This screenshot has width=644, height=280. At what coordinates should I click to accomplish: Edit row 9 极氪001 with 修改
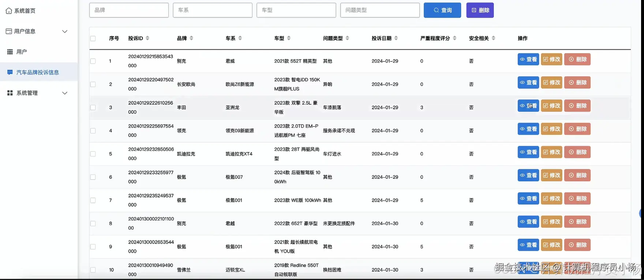pos(551,245)
